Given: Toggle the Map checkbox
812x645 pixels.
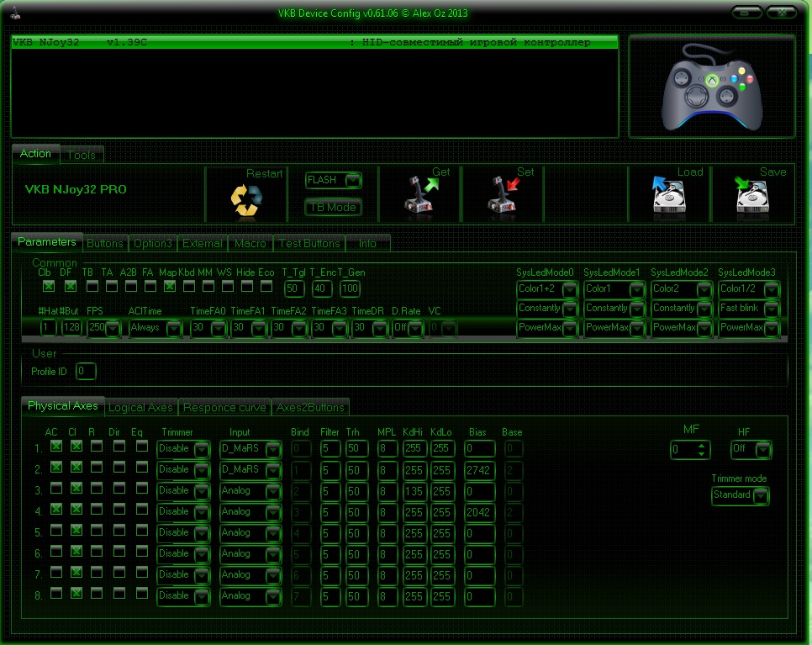Looking at the screenshot, I should click(x=169, y=286).
